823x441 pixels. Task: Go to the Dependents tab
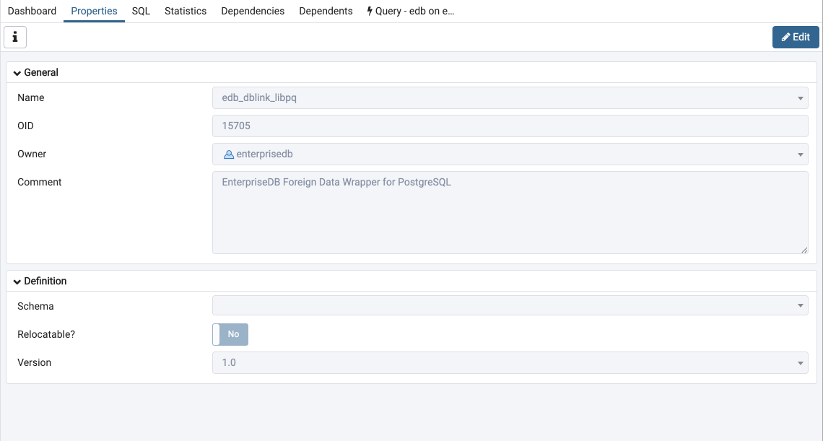point(326,11)
